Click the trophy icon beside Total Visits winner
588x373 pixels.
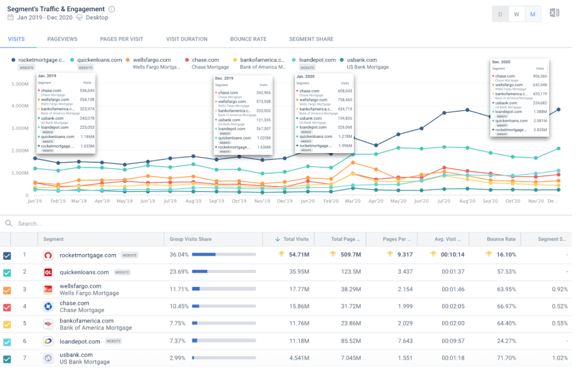(281, 254)
